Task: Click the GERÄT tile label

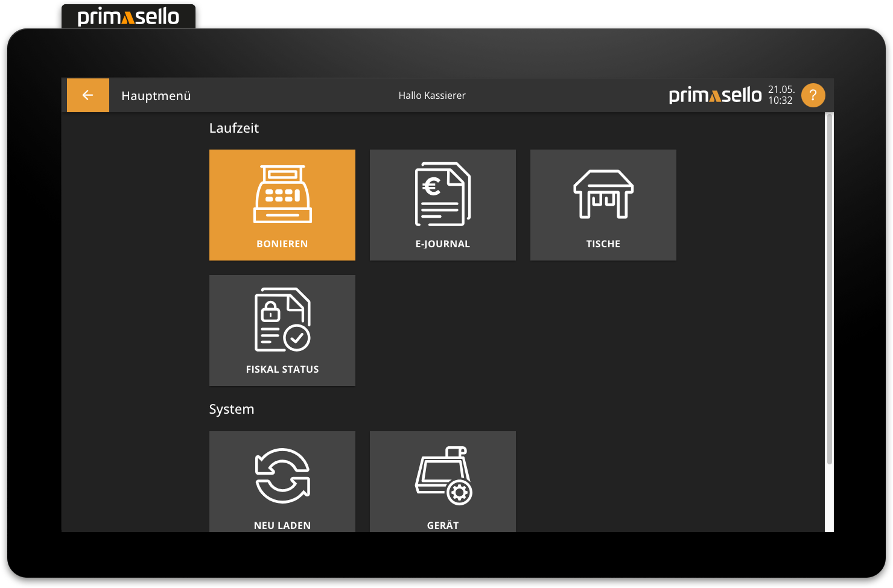Action: point(442,525)
